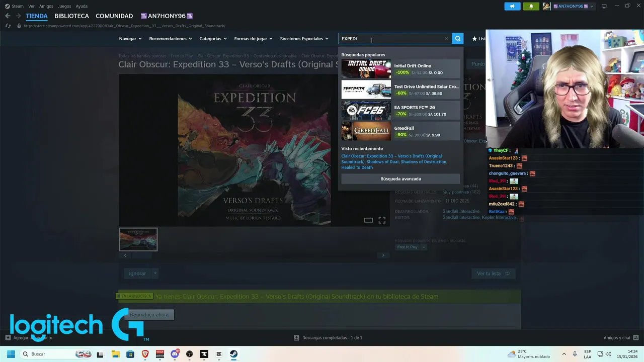
Task: Open Discord from the taskbar
Action: (x=175, y=354)
